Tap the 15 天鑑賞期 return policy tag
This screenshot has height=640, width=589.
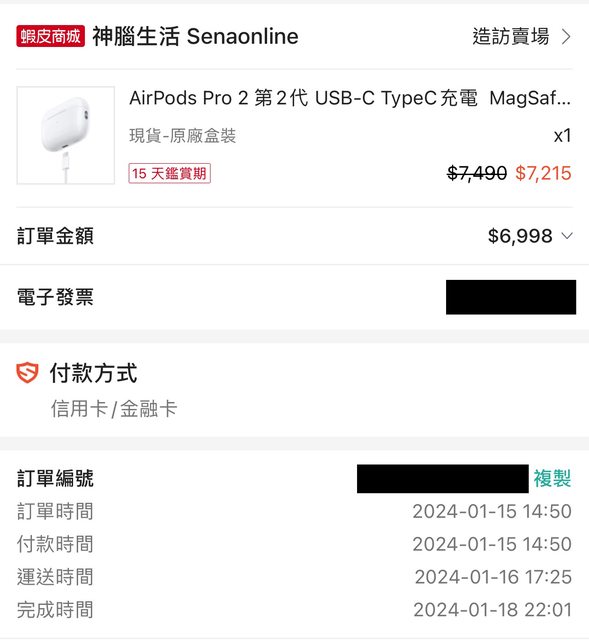[x=169, y=173]
